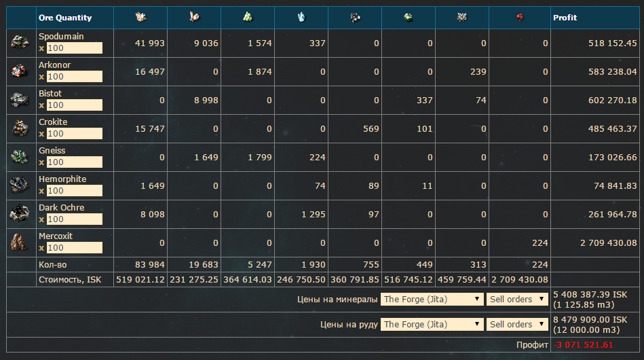Open mineral price region dropdown (Цены на минералы)
This screenshot has width=644, height=360.
pos(432,299)
